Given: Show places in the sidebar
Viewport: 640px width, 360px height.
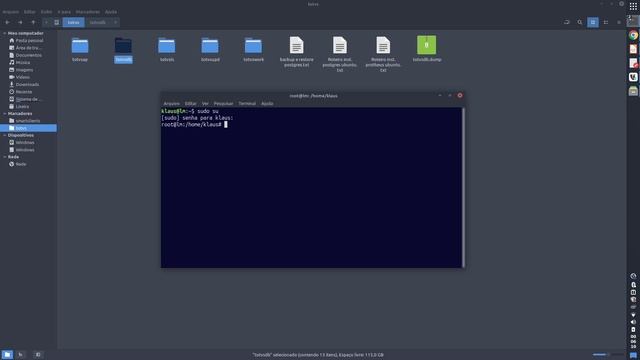Looking at the screenshot, I should tap(7, 355).
